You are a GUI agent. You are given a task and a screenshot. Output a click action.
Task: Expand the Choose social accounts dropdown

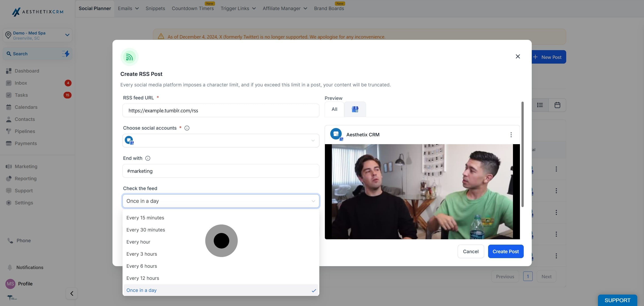221,141
